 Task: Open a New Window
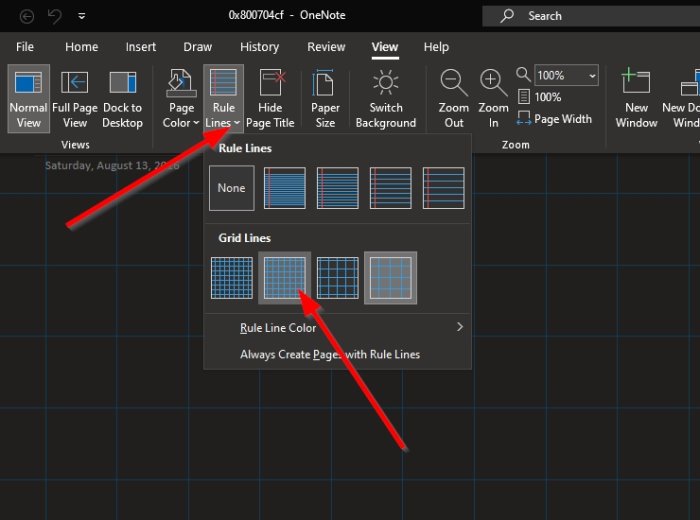[x=636, y=99]
